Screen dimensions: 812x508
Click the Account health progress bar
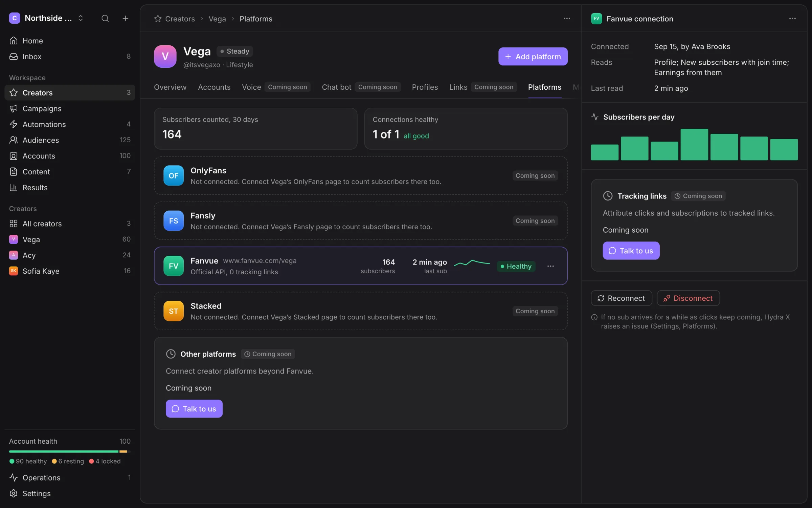click(x=70, y=451)
